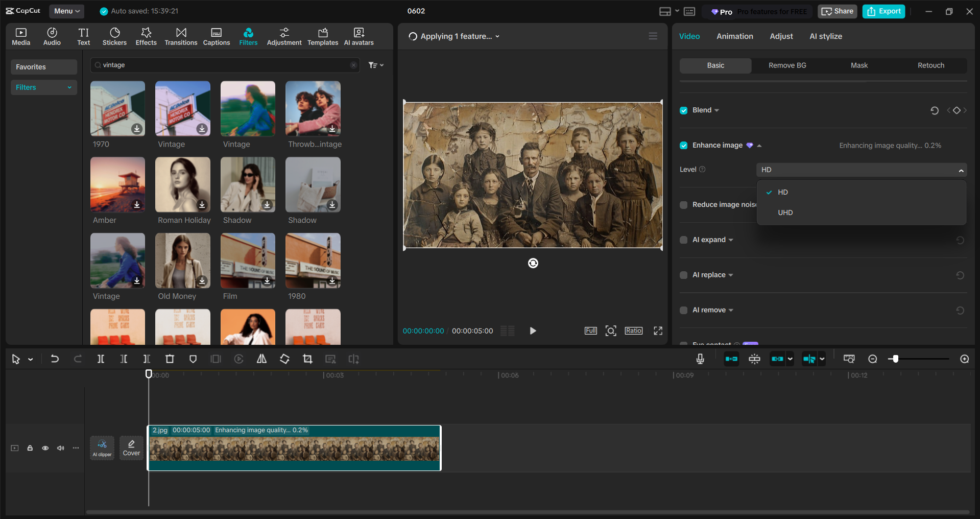Select the Roman Holiday filter thumbnail
The height and width of the screenshot is (519, 980).
pos(182,185)
